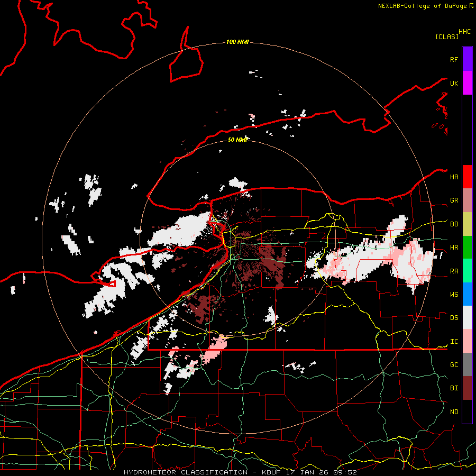Click the RA legend label
The width and height of the screenshot is (476, 476).
point(454,271)
